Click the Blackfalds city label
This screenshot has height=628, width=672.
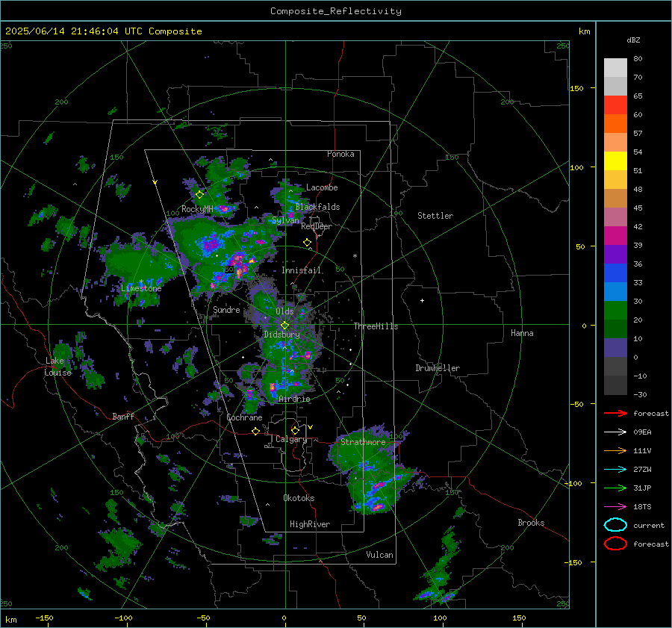(x=317, y=207)
